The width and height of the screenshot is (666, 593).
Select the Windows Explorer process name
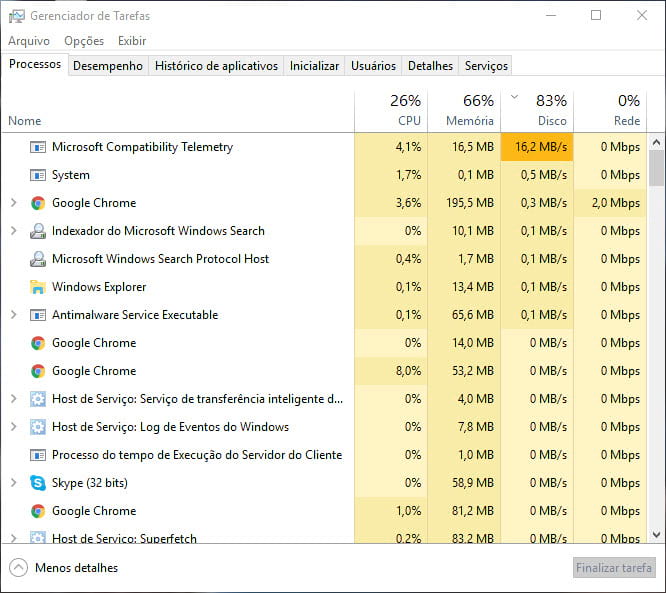[99, 287]
